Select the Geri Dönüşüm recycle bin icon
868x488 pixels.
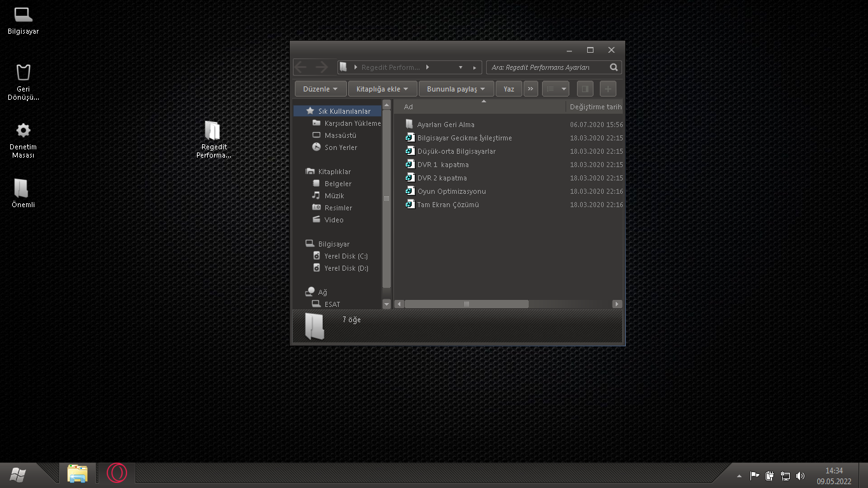(x=23, y=82)
